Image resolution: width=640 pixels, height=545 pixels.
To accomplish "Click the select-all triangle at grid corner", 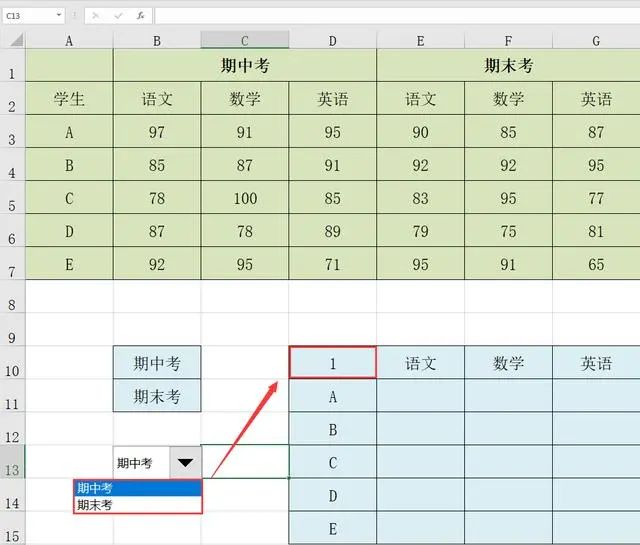I will pyautogui.click(x=12, y=40).
